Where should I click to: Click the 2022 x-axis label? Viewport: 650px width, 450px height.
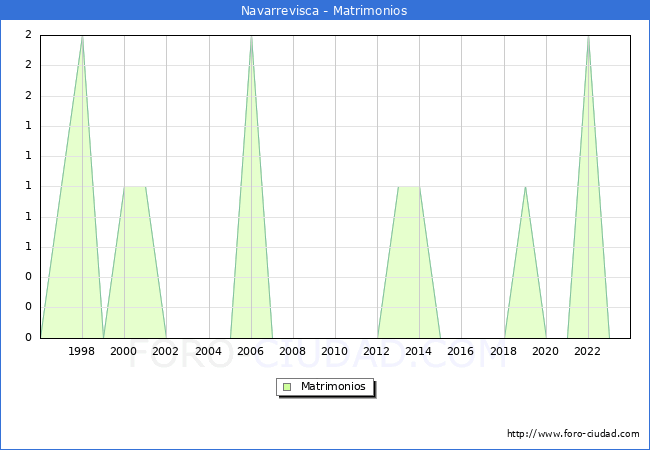pos(588,351)
